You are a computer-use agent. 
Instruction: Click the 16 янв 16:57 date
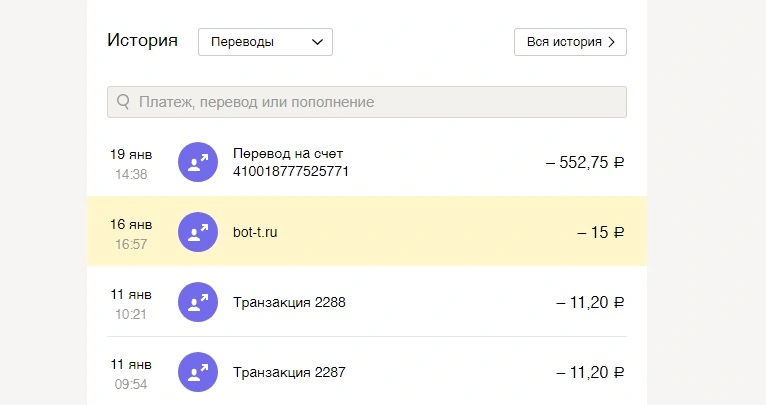point(131,234)
